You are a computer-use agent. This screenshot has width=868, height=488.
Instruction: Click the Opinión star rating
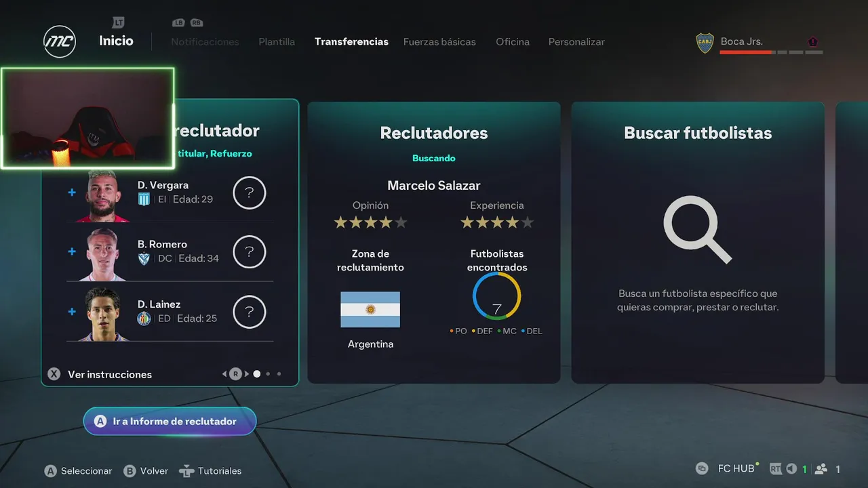pos(371,222)
